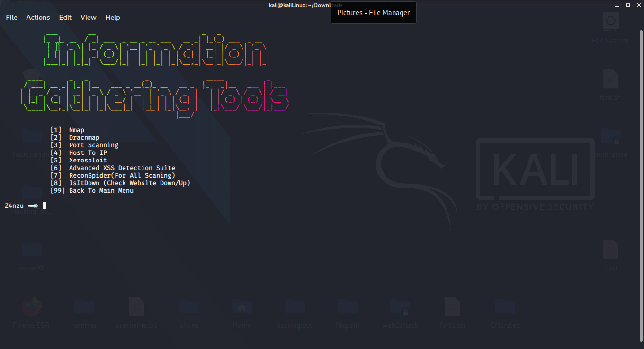Click the mob-droid locked folder icon
The height and width of the screenshot is (349, 644).
610,137
